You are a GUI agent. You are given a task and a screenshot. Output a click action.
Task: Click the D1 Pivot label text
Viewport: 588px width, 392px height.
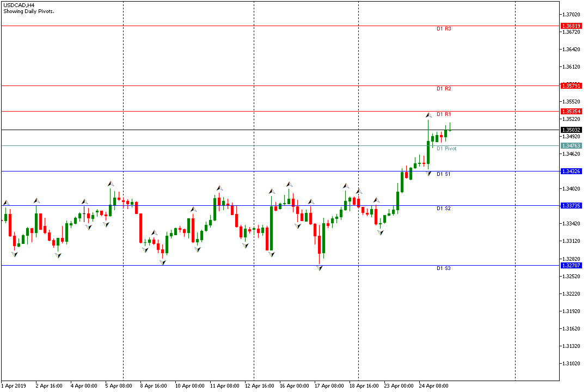point(446,149)
